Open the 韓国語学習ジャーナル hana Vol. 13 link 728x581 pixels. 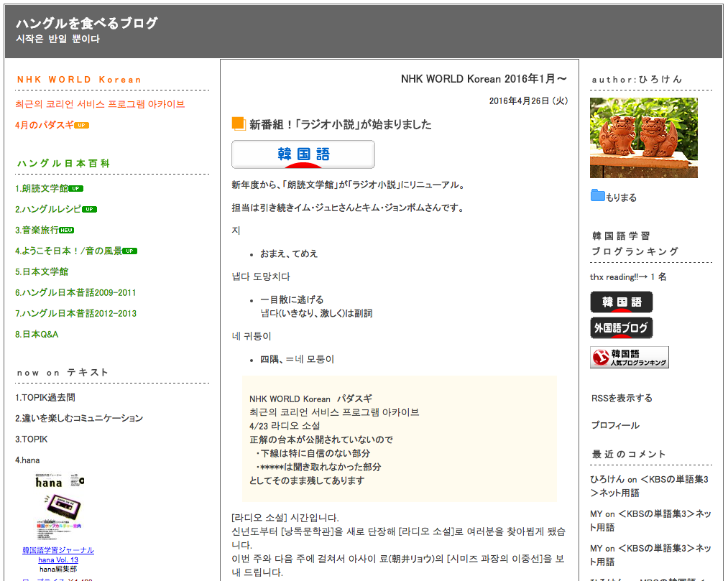click(x=58, y=555)
